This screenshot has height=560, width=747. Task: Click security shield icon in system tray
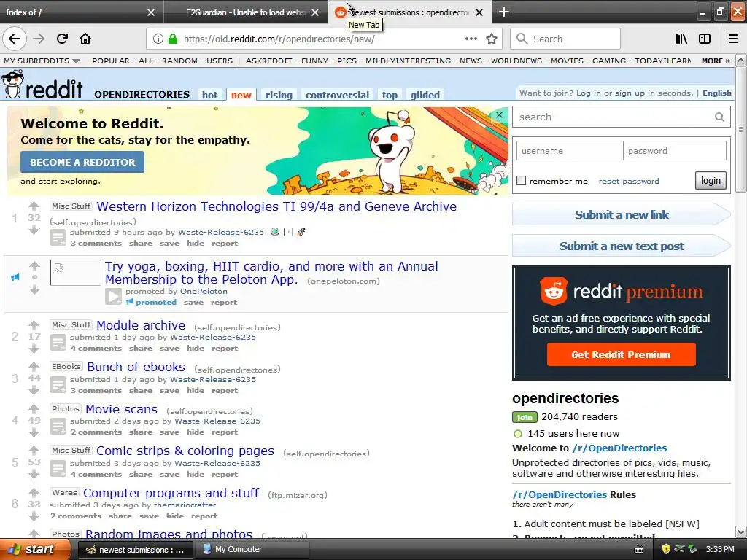point(666,550)
